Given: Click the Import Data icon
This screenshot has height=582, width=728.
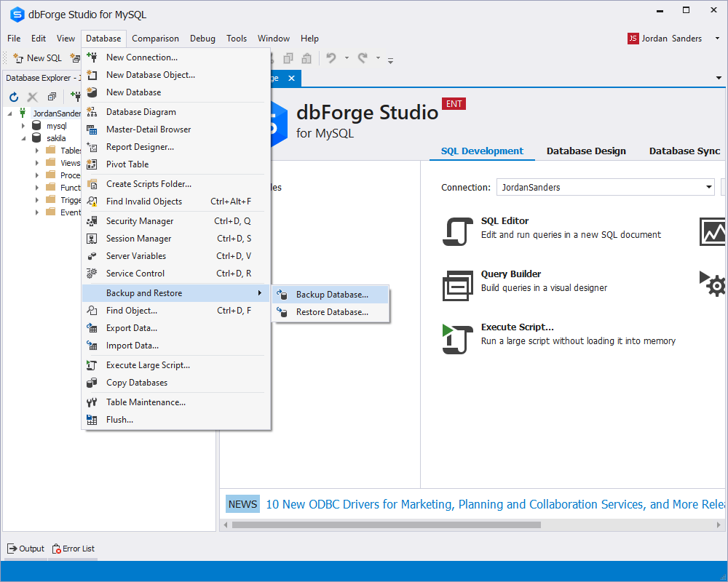Looking at the screenshot, I should (x=92, y=346).
